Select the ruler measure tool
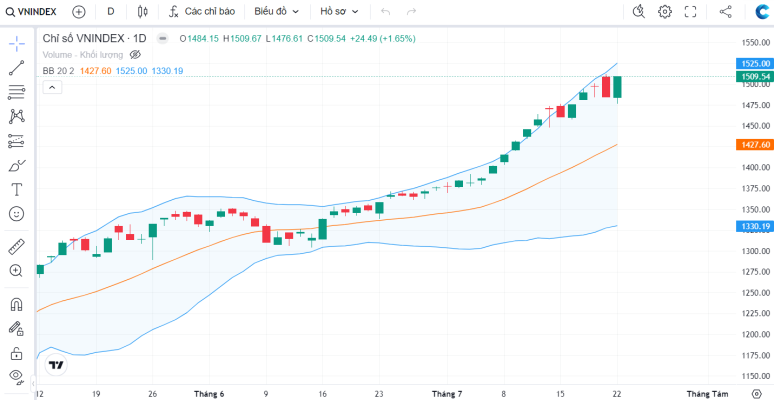Screen dimensions: 774x400 pyautogui.click(x=17, y=246)
